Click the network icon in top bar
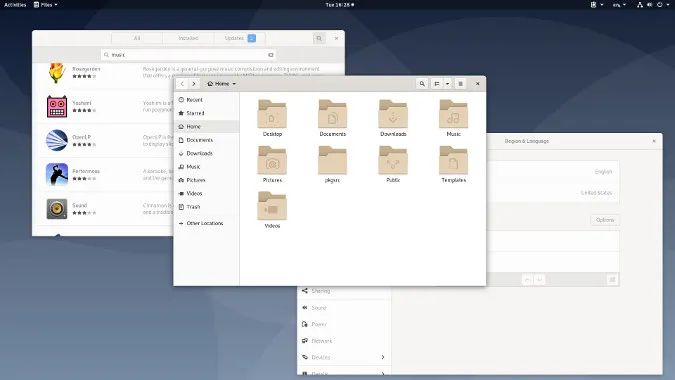 (x=640, y=5)
